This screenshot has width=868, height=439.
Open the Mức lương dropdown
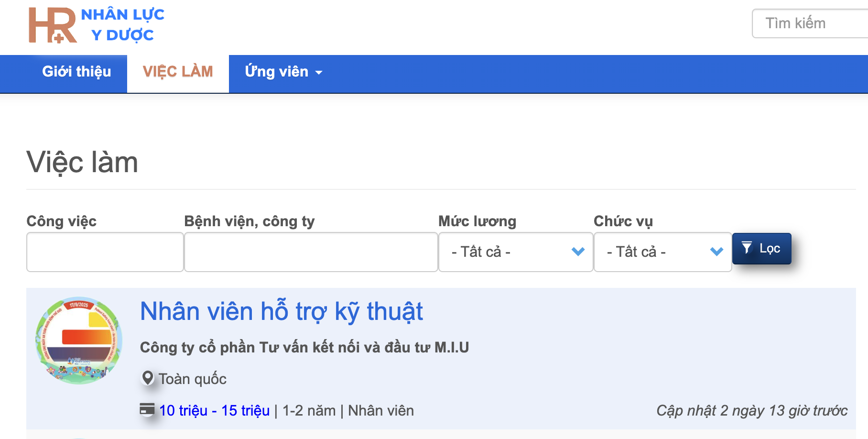click(x=515, y=252)
